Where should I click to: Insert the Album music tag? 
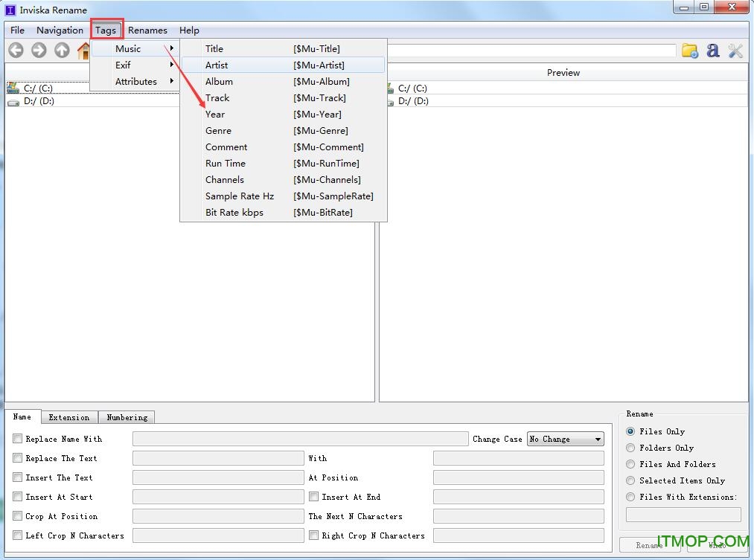(284, 81)
